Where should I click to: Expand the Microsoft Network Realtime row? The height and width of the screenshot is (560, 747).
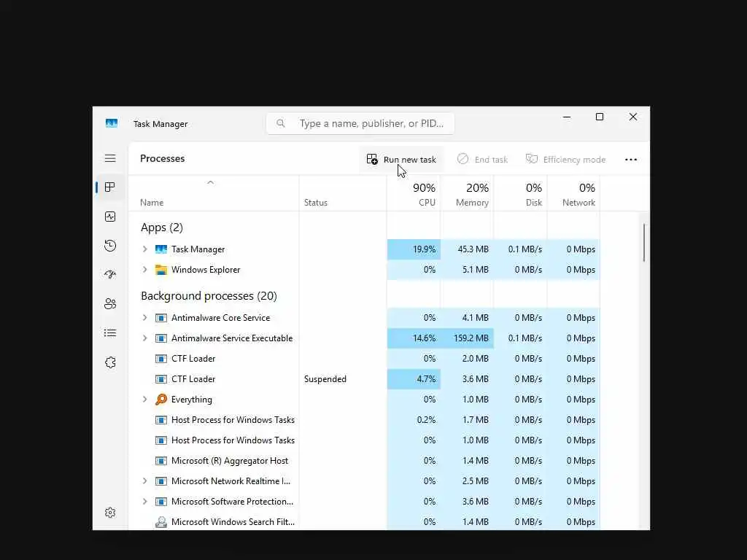pos(145,481)
